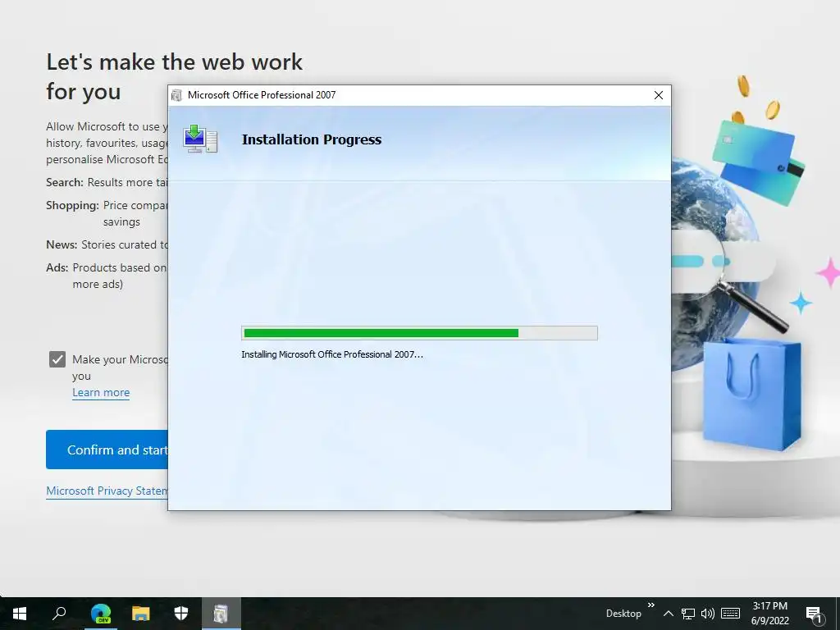Image resolution: width=840 pixels, height=630 pixels.
Task: Open notification action center icon
Action: click(x=814, y=614)
